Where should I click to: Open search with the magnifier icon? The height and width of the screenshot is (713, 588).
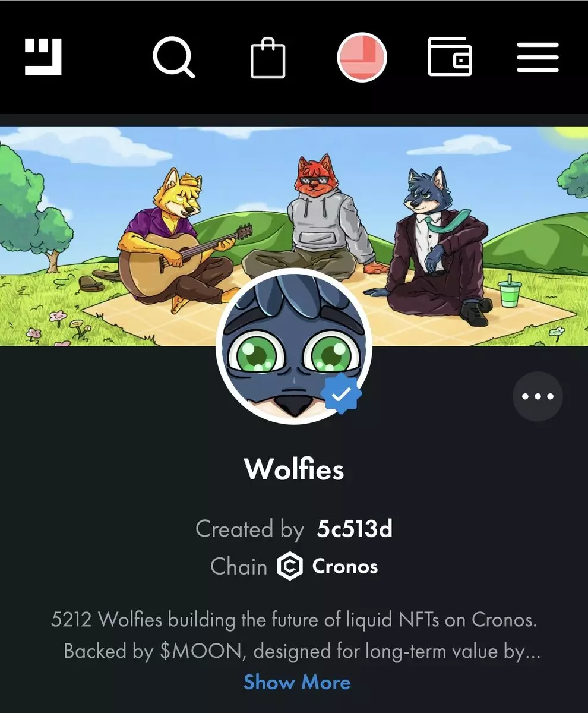tap(173, 58)
